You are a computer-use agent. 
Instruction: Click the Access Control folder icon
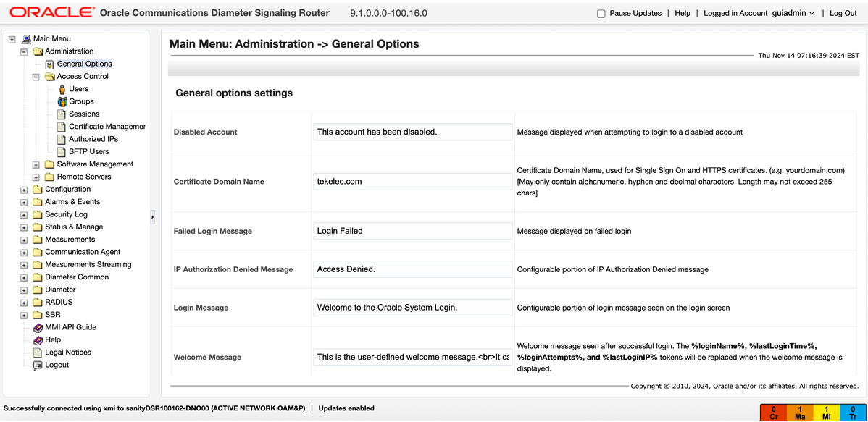click(x=49, y=76)
